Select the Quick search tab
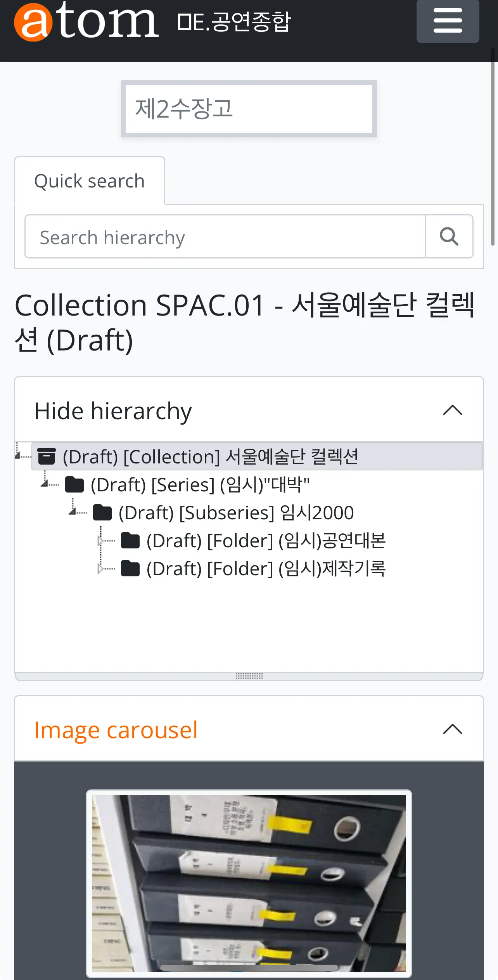Image resolution: width=498 pixels, height=980 pixels. point(90,181)
